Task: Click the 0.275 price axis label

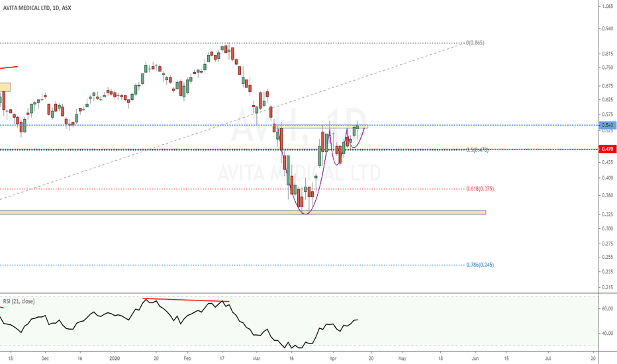Action: point(607,244)
